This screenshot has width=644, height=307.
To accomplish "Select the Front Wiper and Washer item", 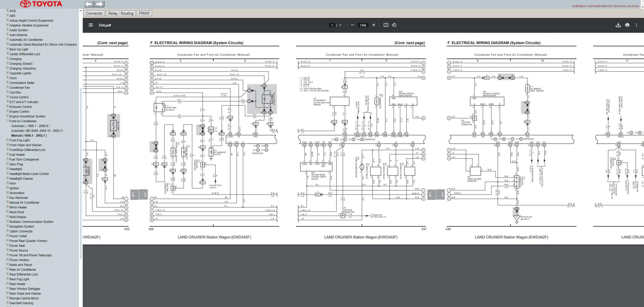I will [26, 145].
